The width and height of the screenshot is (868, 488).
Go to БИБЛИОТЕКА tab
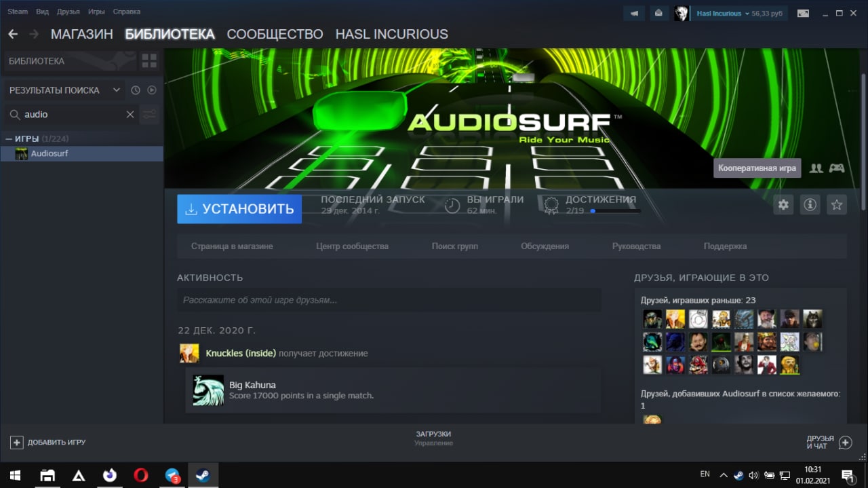[170, 34]
